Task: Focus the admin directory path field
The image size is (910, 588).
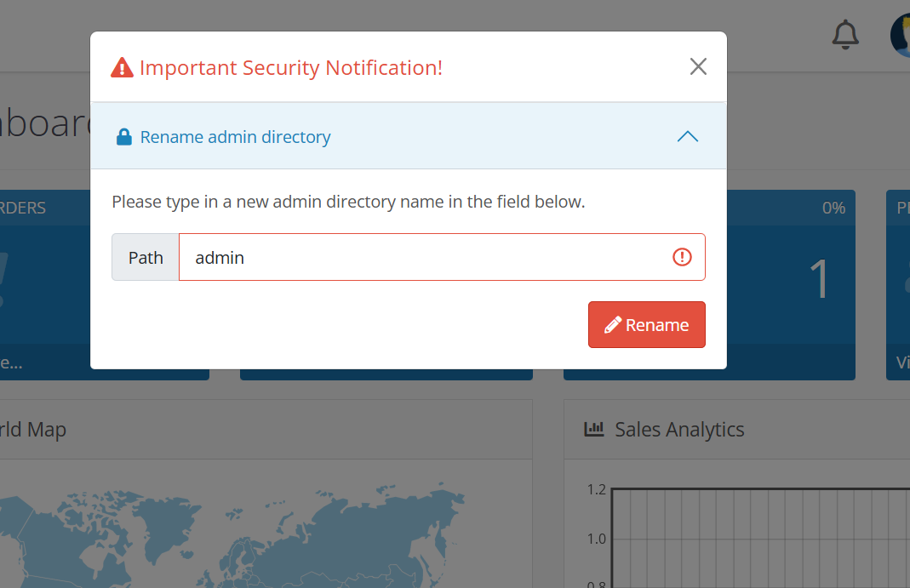Action: (442, 257)
